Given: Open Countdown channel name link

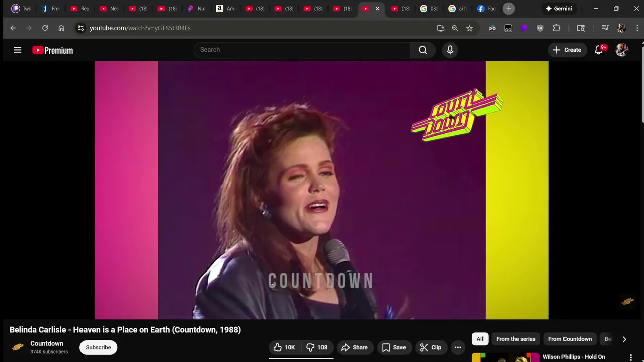Looking at the screenshot, I should [x=47, y=344].
